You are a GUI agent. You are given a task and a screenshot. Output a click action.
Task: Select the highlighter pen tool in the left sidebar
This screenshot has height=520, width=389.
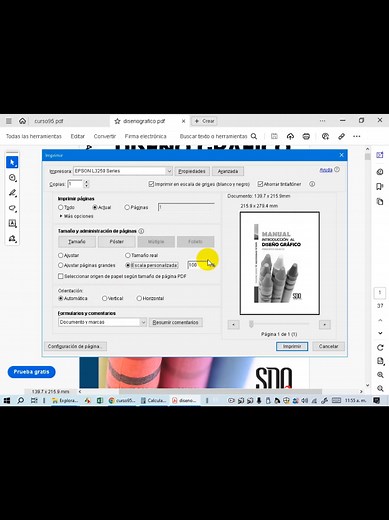[x=12, y=193]
